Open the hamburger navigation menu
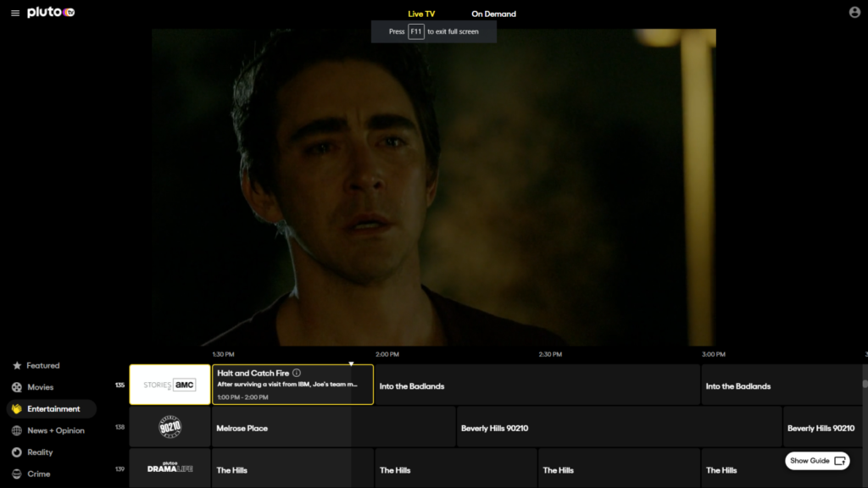Image resolution: width=868 pixels, height=488 pixels. [15, 13]
